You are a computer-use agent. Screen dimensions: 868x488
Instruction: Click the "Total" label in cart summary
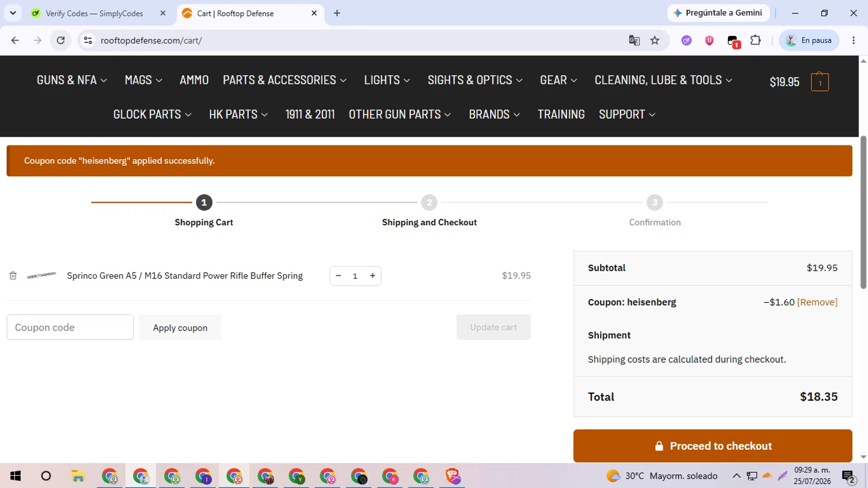pyautogui.click(x=601, y=397)
